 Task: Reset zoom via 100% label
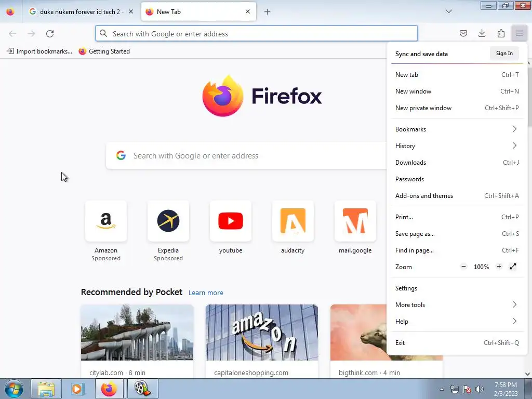tap(481, 267)
